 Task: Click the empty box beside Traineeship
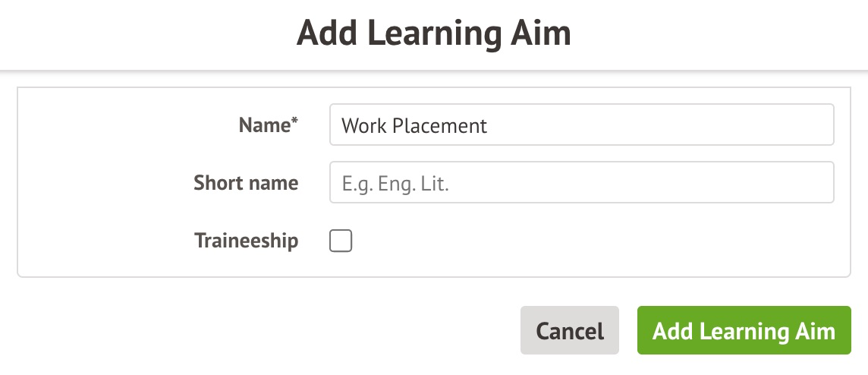click(x=341, y=241)
